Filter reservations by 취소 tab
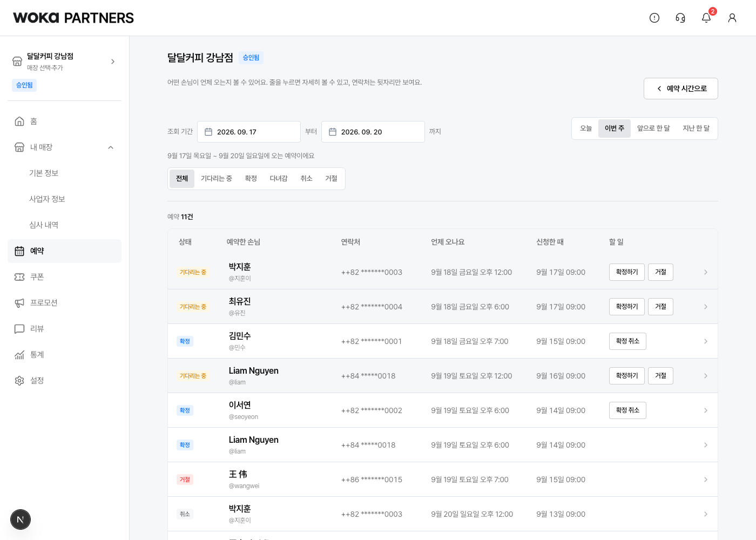The image size is (756, 540). click(x=307, y=179)
